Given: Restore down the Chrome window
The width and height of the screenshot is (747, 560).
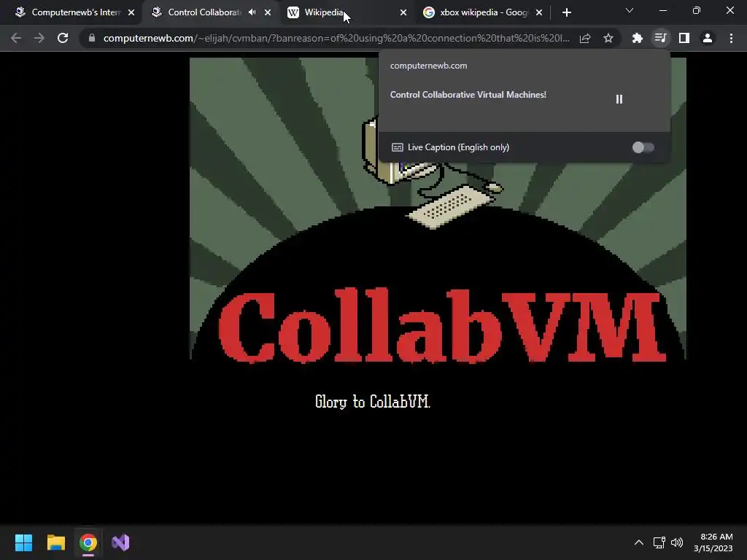Looking at the screenshot, I should coord(697,10).
